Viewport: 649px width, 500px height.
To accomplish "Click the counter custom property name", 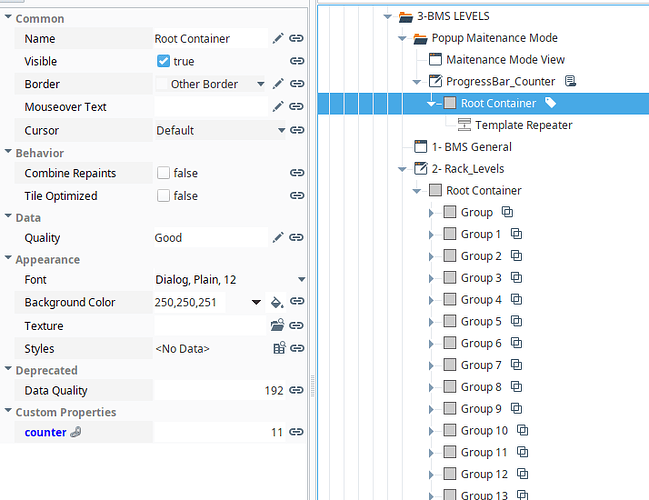I will tap(45, 433).
